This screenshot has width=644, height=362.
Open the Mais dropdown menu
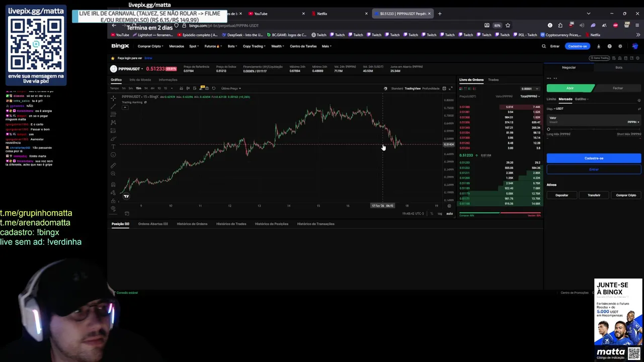[x=326, y=46]
